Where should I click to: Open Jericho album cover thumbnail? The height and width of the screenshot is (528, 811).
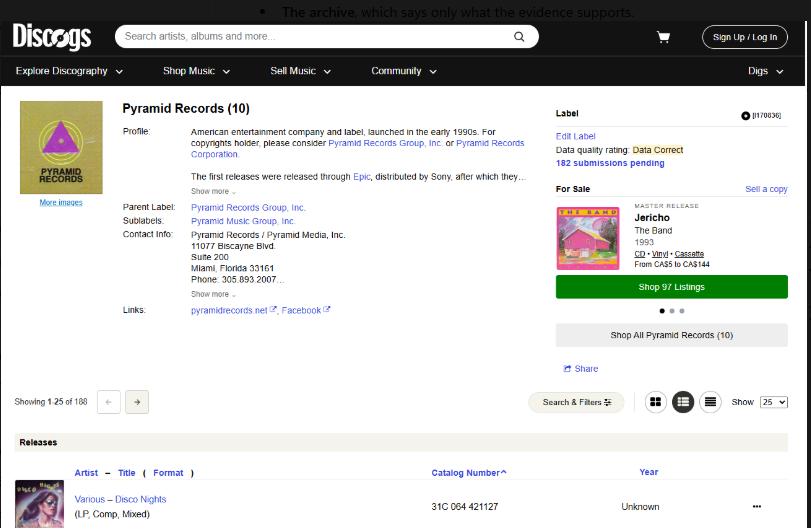[x=588, y=238]
